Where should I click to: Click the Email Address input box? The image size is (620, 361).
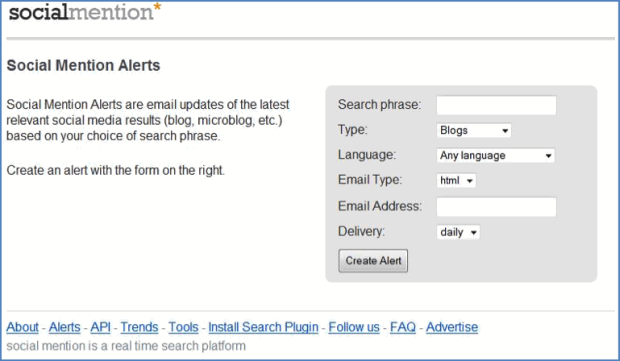[496, 207]
